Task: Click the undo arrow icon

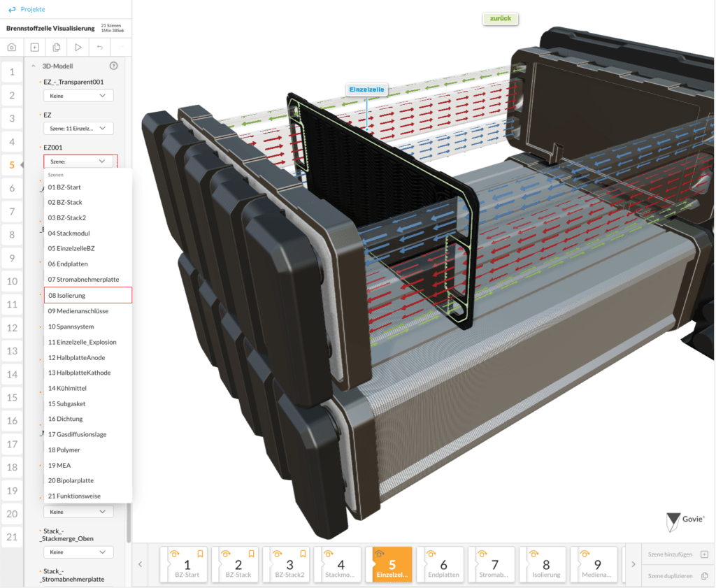Action: [100, 47]
